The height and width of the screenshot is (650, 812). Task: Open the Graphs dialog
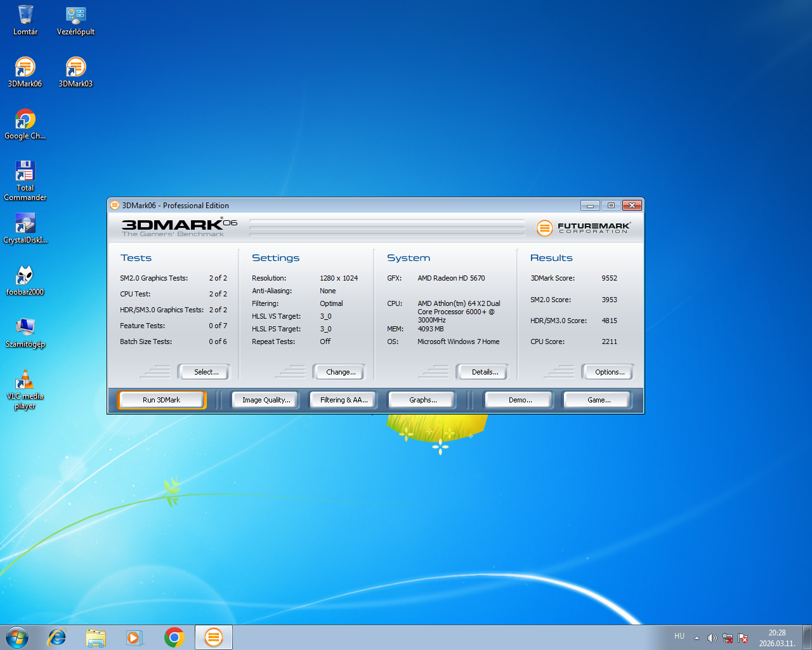[x=422, y=400]
